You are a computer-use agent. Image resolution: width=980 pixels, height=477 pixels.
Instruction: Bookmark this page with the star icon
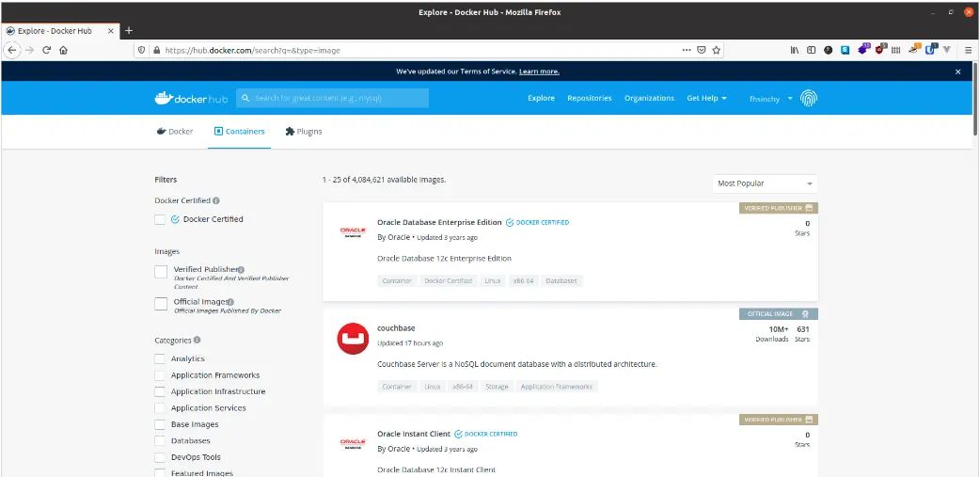(717, 50)
